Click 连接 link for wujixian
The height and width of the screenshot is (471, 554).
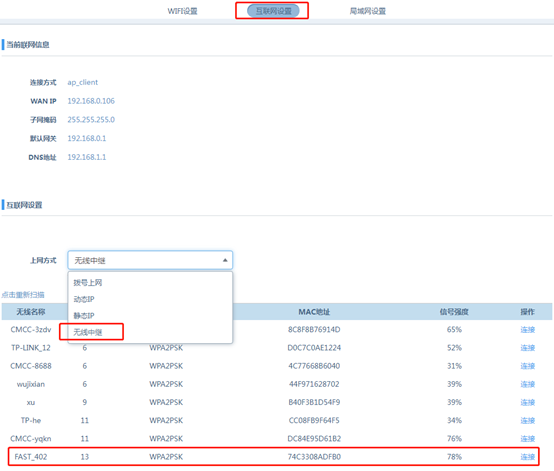528,384
